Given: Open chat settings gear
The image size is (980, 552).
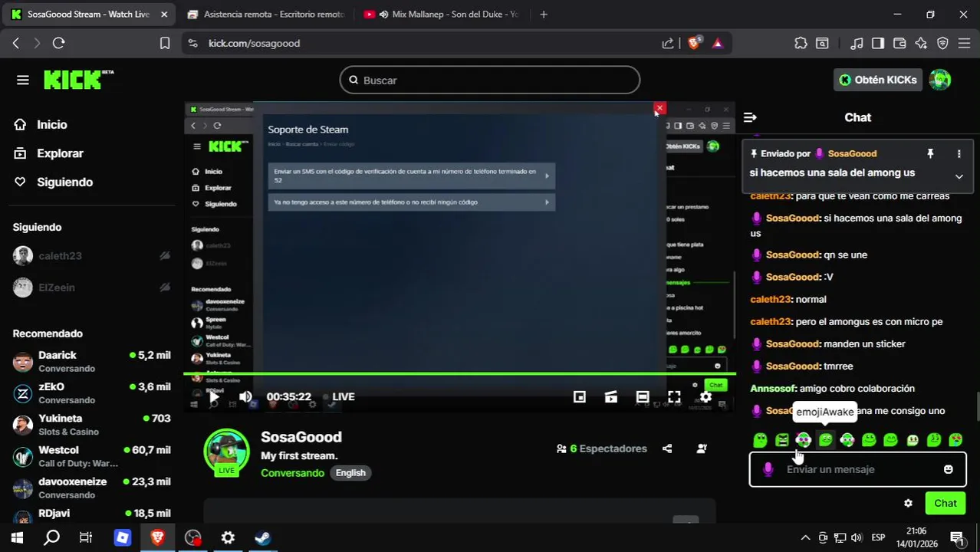Looking at the screenshot, I should click(x=908, y=503).
